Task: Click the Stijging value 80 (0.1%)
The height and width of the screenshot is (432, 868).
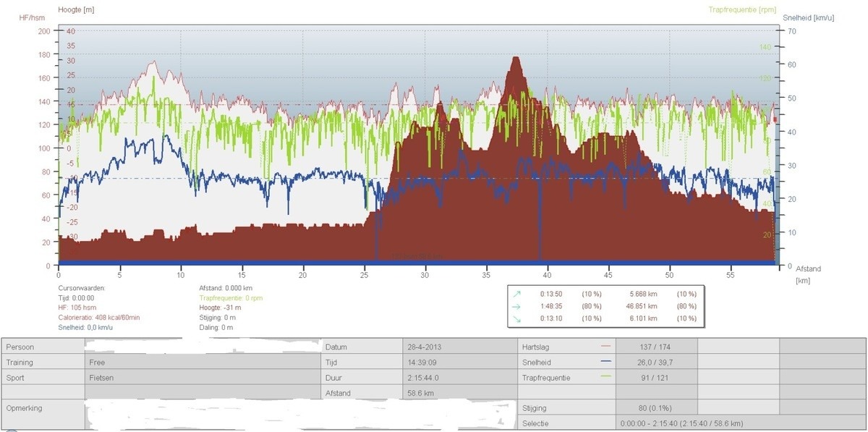Action: click(x=656, y=408)
